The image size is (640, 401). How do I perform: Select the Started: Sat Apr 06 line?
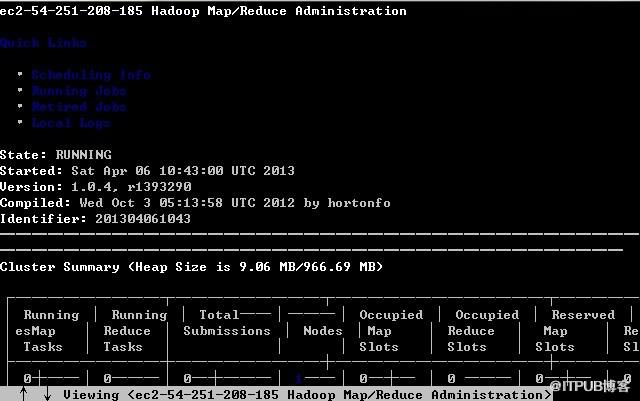147,171
